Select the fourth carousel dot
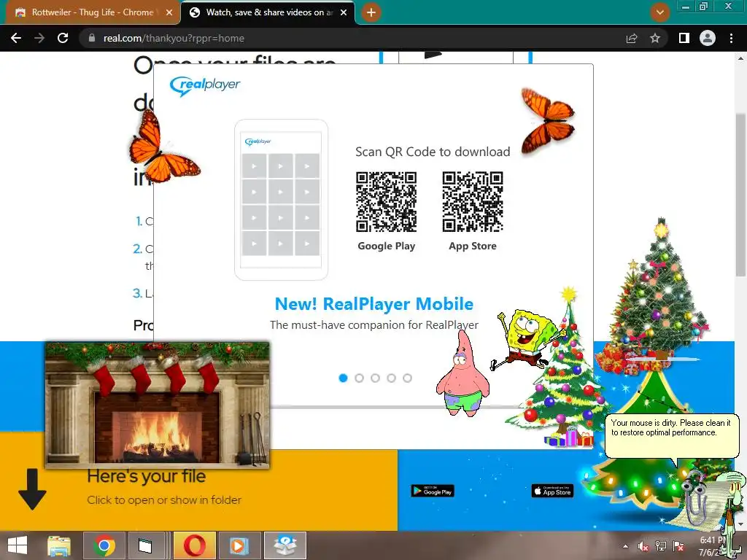The width and height of the screenshot is (747, 560). point(391,378)
